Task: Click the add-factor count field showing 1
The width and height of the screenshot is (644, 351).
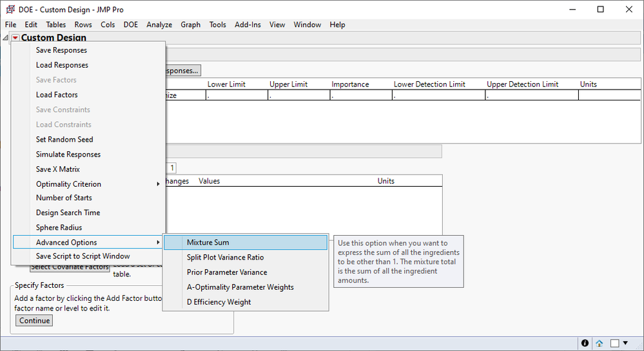Action: tap(171, 167)
